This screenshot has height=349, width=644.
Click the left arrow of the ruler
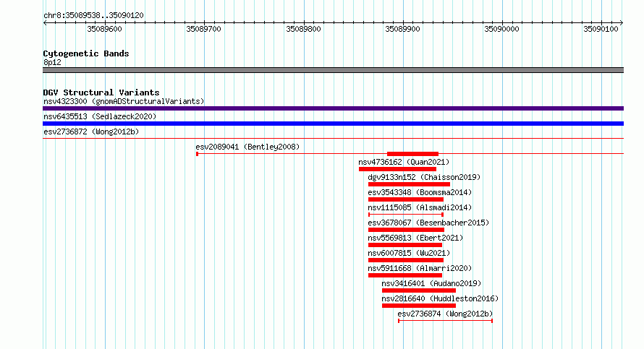(45, 23)
